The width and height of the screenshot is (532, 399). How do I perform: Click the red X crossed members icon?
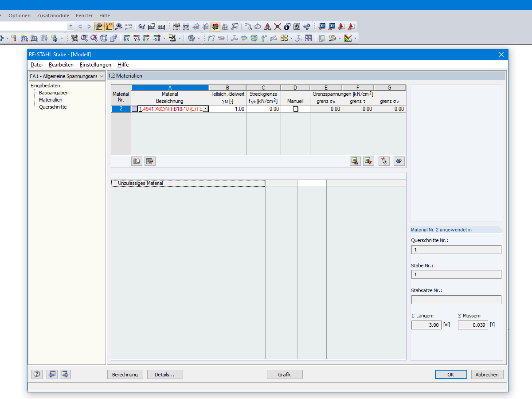coord(278,27)
